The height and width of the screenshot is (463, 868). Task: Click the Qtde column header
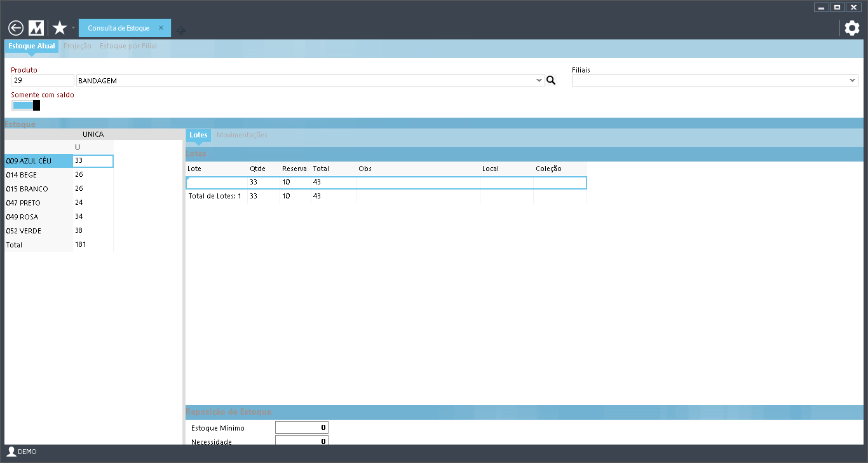[x=257, y=169]
